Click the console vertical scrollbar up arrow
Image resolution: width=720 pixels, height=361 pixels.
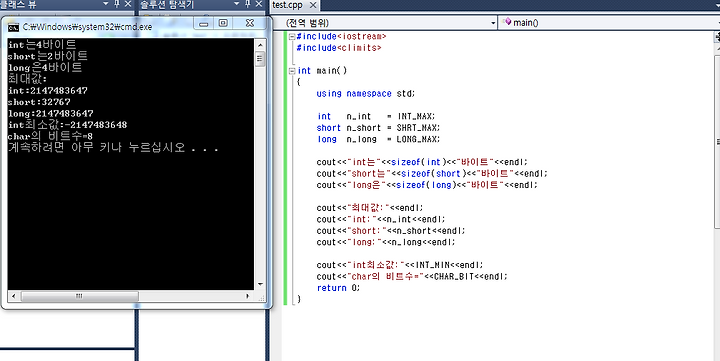(260, 45)
